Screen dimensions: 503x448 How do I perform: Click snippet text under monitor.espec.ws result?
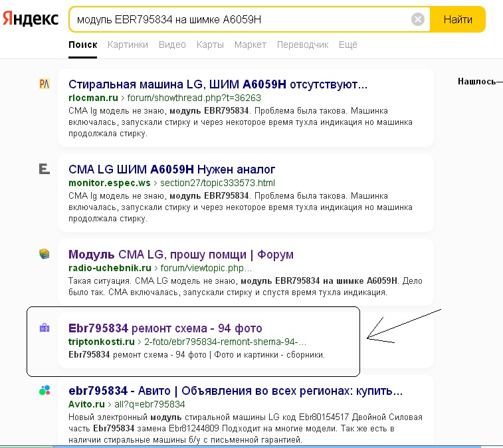[x=241, y=207]
